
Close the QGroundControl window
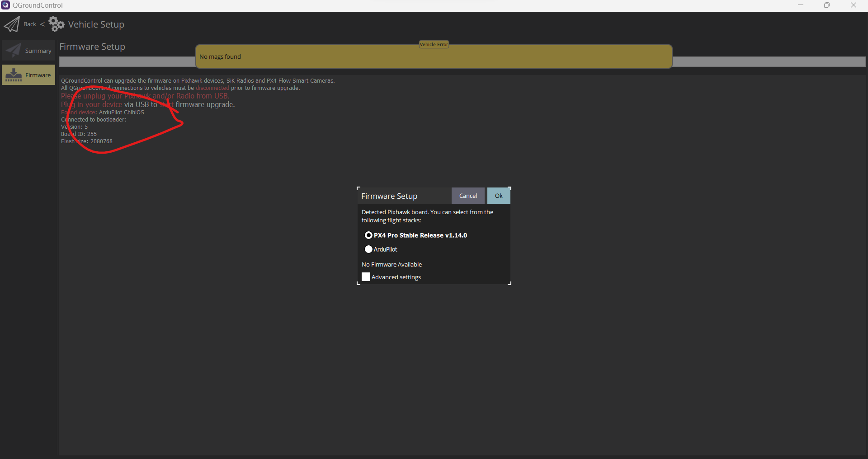854,5
